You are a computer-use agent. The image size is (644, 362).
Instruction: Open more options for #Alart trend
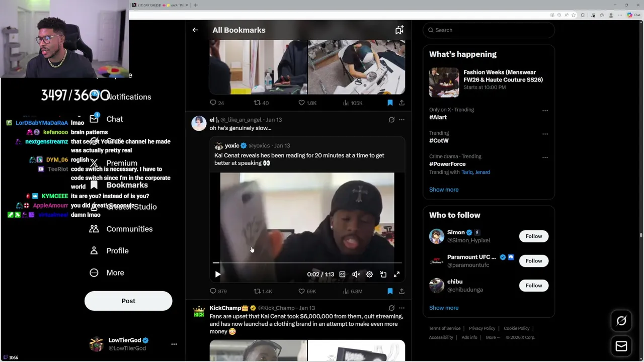pos(545,111)
